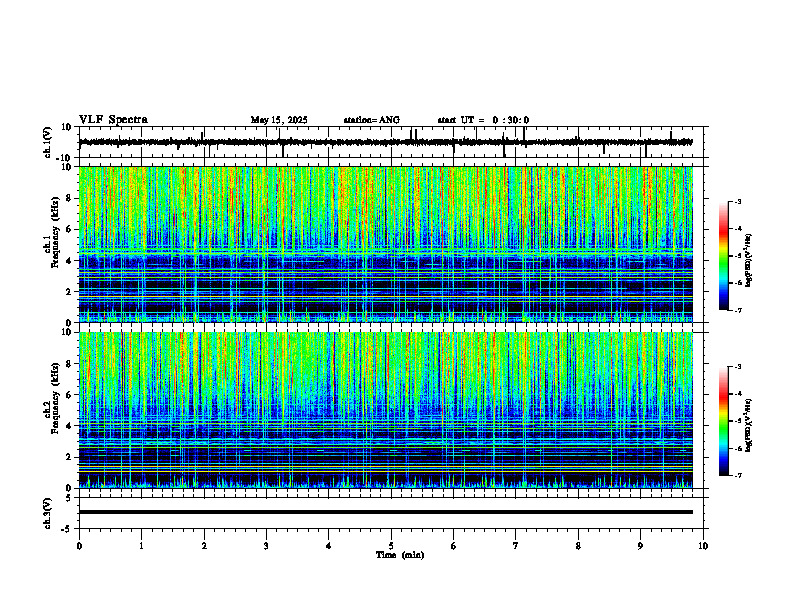
Task: Click the thick black ch.3 voltage line
Action: [386, 512]
